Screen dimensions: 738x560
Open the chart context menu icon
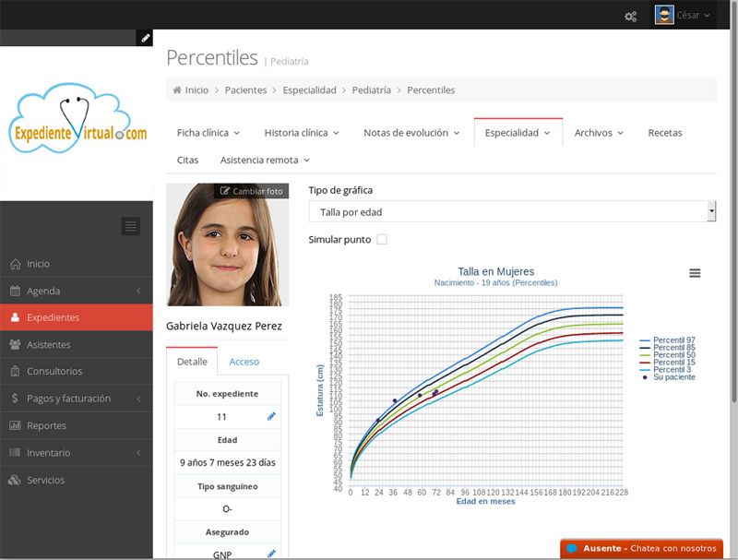pos(695,273)
